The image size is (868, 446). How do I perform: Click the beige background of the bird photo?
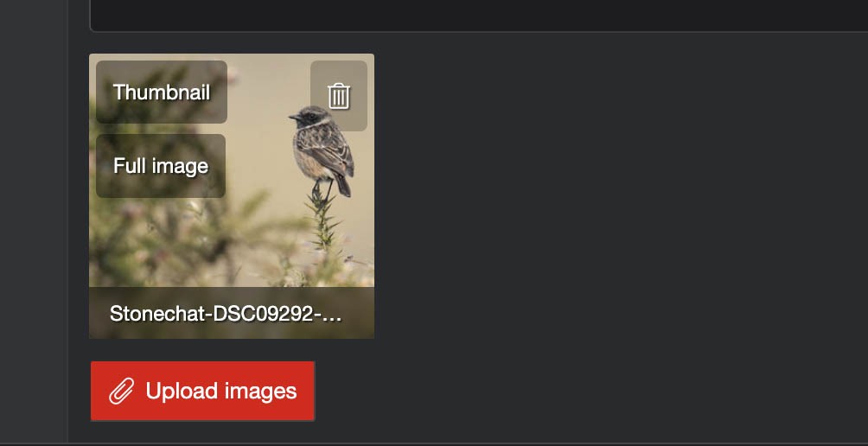(265, 161)
